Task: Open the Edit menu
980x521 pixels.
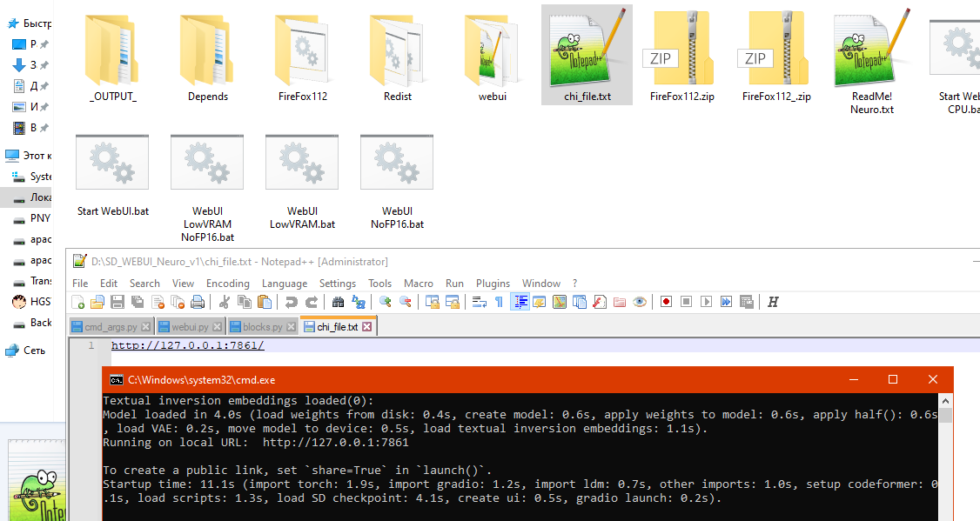Action: (x=109, y=284)
